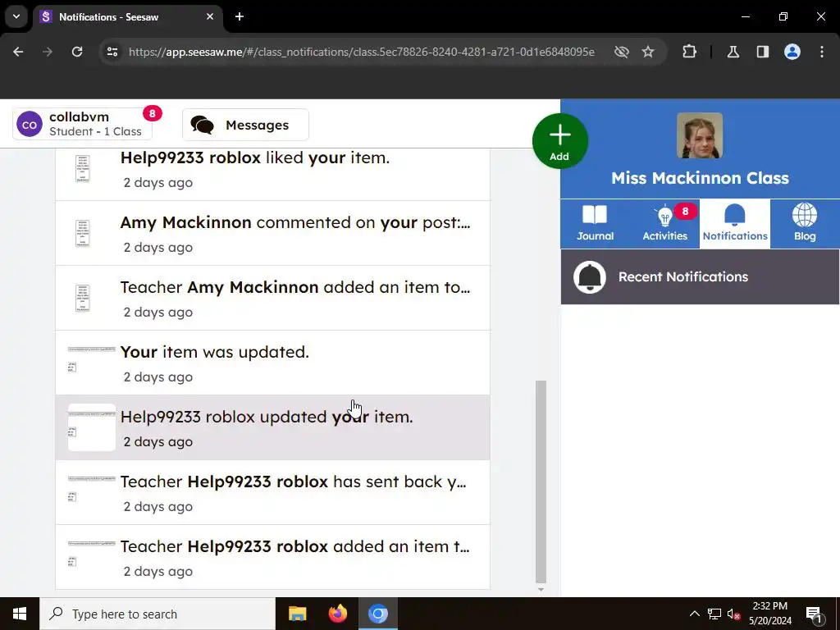Image resolution: width=840 pixels, height=630 pixels.
Task: Open Chrome Labs flask icon
Action: click(x=733, y=52)
